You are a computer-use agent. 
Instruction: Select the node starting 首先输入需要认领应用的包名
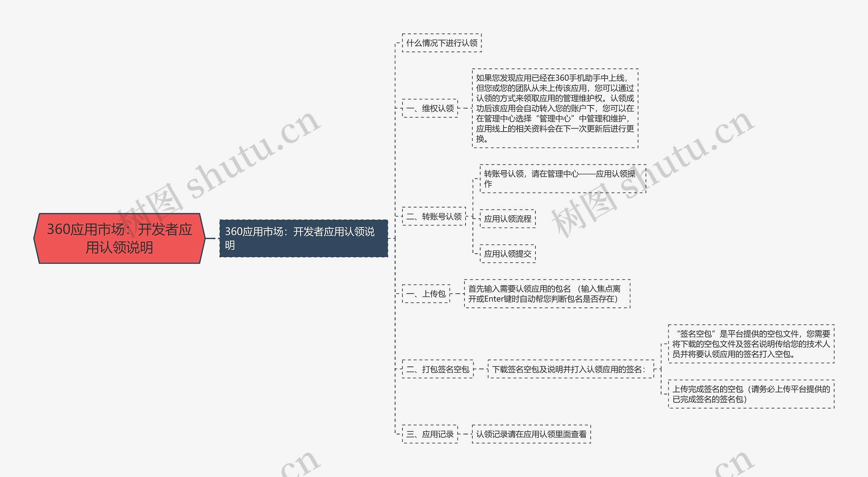[x=547, y=294]
